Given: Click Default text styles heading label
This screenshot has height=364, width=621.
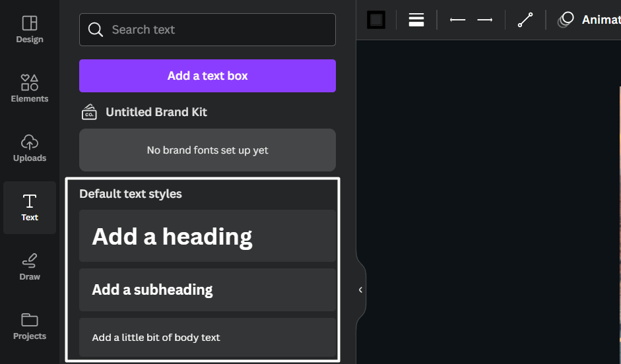Looking at the screenshot, I should click(130, 194).
